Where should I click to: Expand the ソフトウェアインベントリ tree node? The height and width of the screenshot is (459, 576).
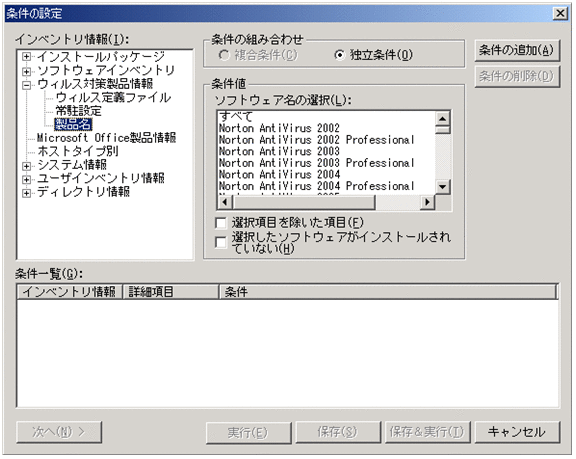pos(26,71)
